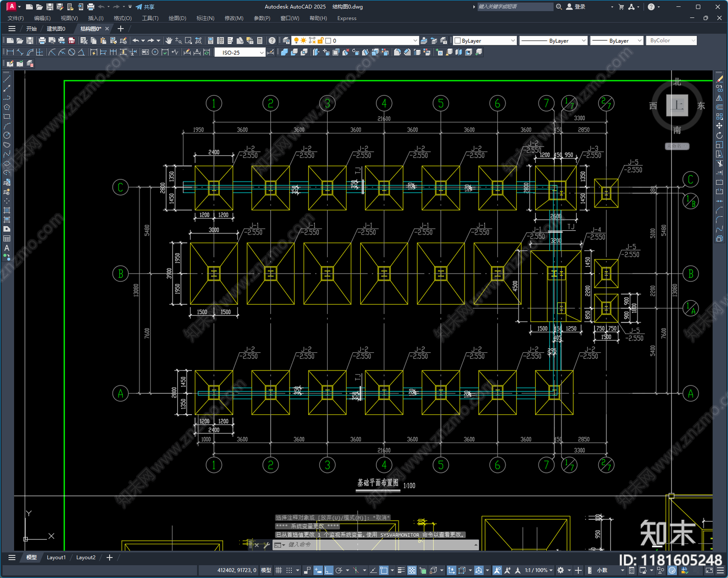Click the 模型 button in the status bar
This screenshot has height=578, width=728.
[266, 570]
